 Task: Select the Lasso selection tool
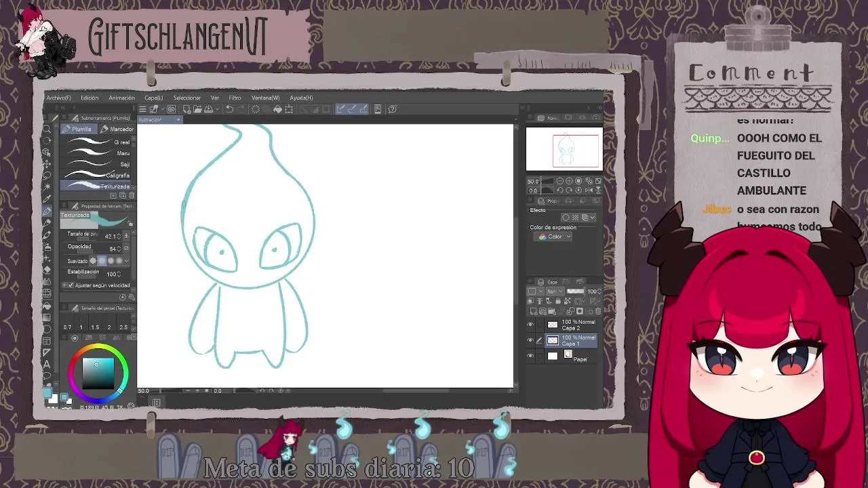pos(47,176)
